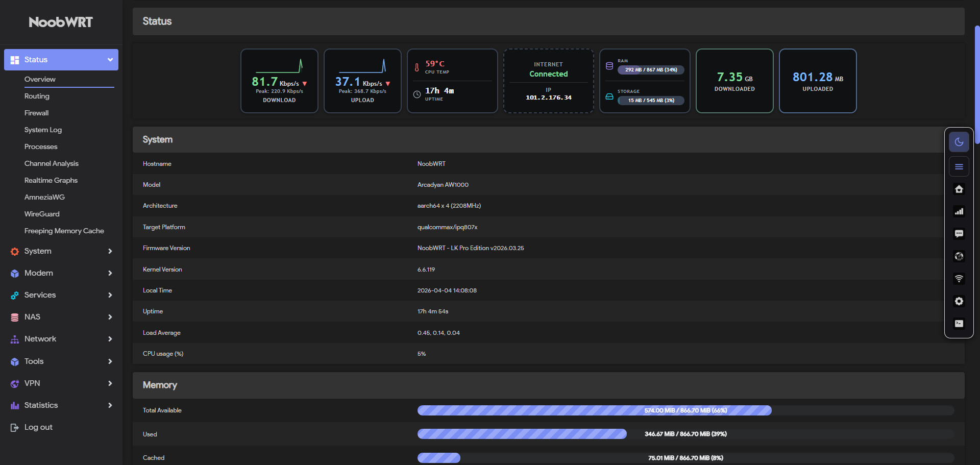Viewport: 980px width, 465px height.
Task: Open the gear settings icon in the dock
Action: pyautogui.click(x=959, y=301)
